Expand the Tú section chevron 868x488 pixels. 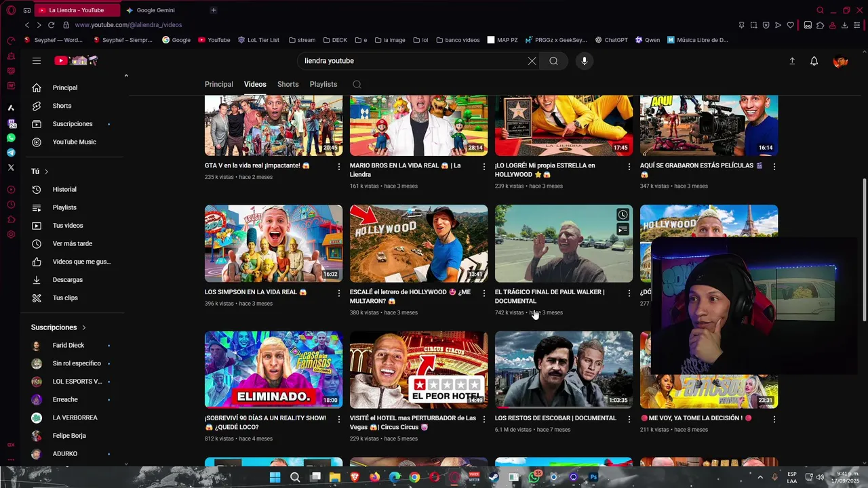click(x=46, y=171)
